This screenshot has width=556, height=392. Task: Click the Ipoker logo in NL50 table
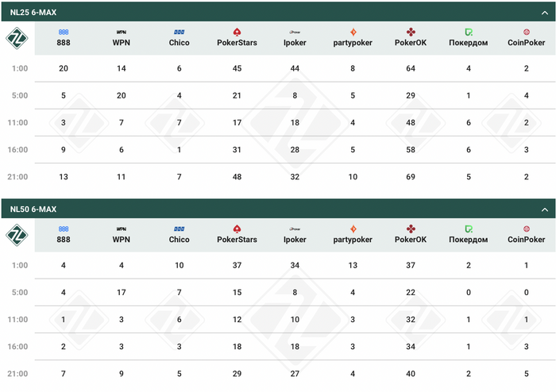(295, 229)
